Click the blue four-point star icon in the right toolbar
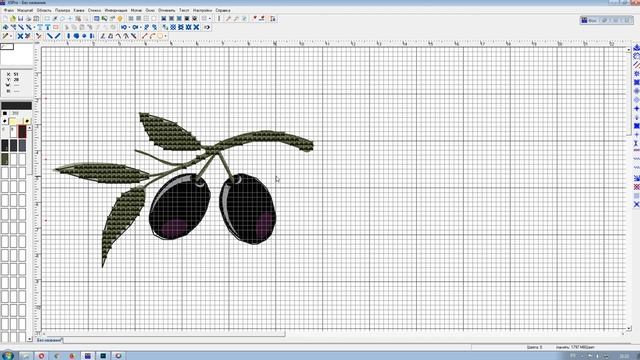 636,109
